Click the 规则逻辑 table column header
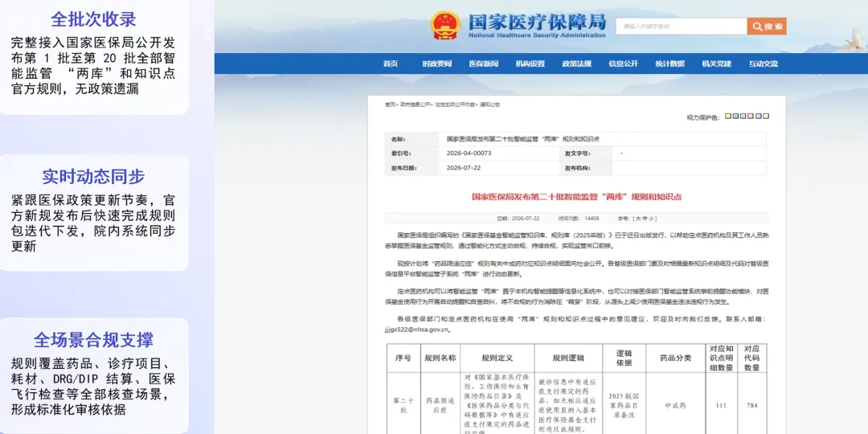Viewport: 868px width, 434px height. 568,358
